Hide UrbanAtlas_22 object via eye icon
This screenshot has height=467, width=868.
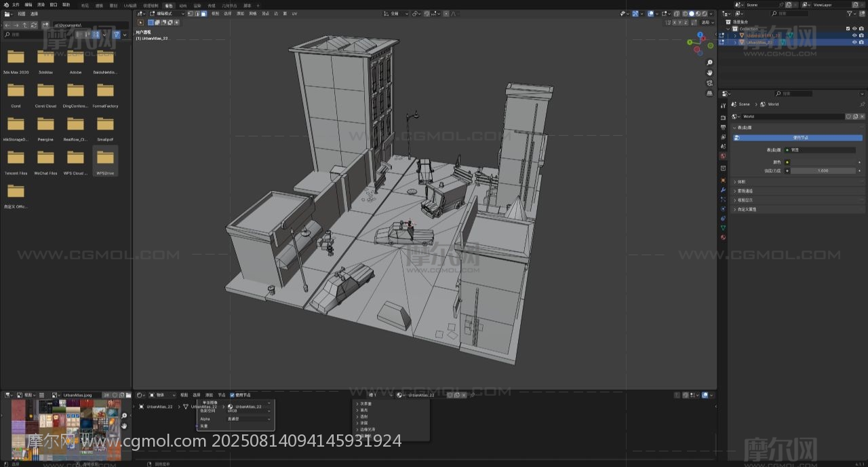pos(854,42)
